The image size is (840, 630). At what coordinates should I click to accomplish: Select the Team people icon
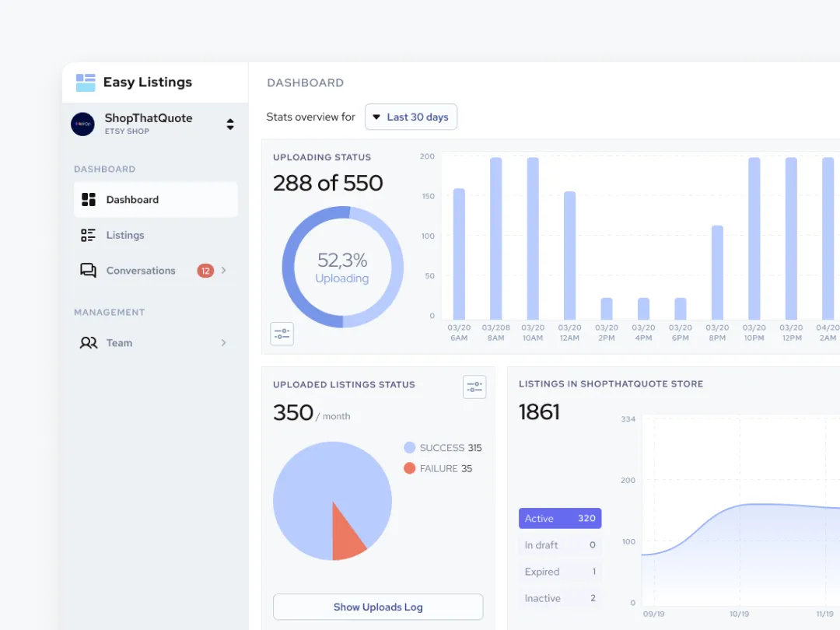pyautogui.click(x=87, y=342)
